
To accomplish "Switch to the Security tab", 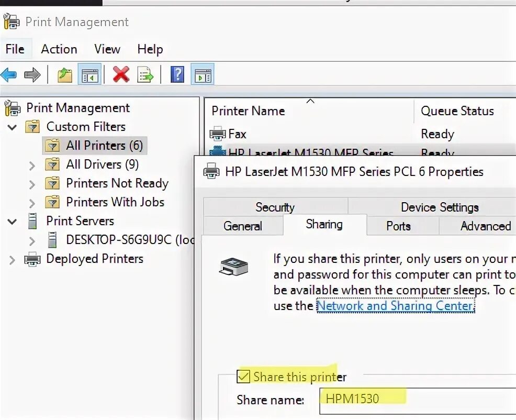I will tap(275, 207).
